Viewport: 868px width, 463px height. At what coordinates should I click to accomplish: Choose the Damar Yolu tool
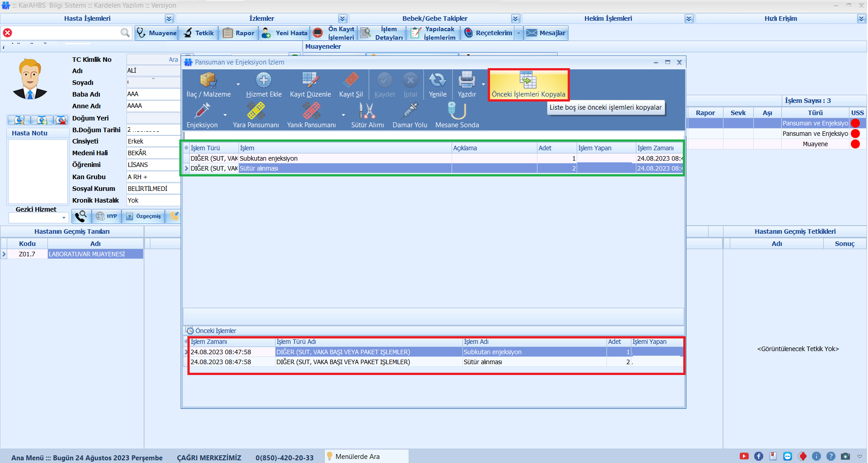point(410,116)
